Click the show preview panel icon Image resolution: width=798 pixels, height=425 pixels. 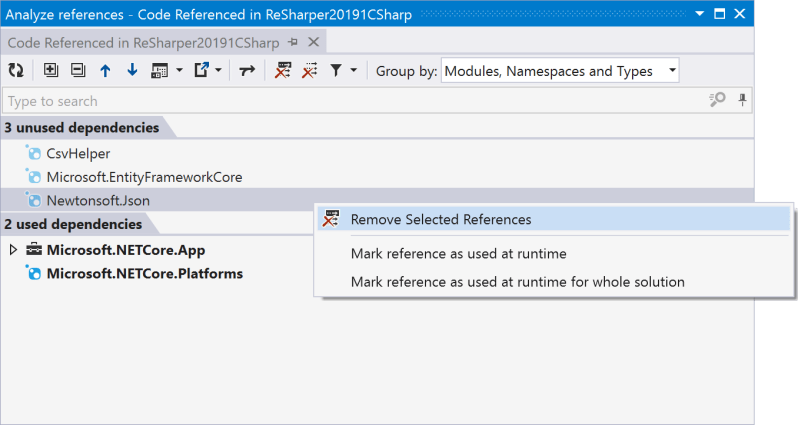click(x=159, y=70)
